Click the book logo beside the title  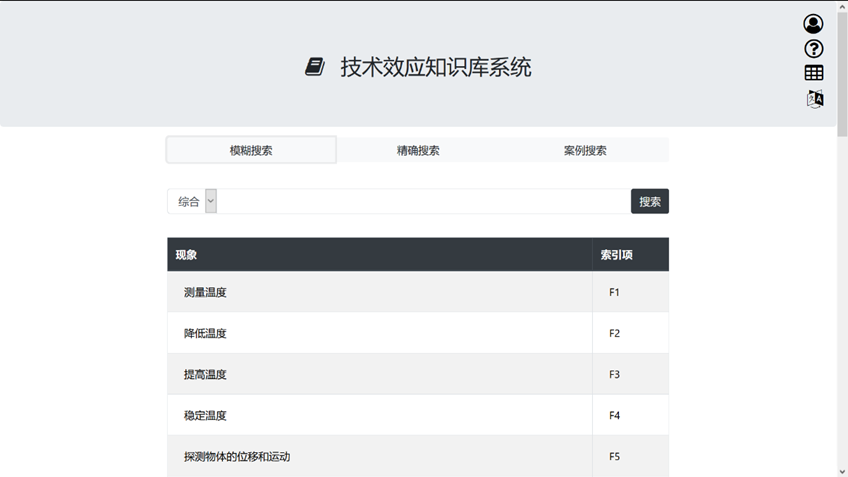pos(315,67)
